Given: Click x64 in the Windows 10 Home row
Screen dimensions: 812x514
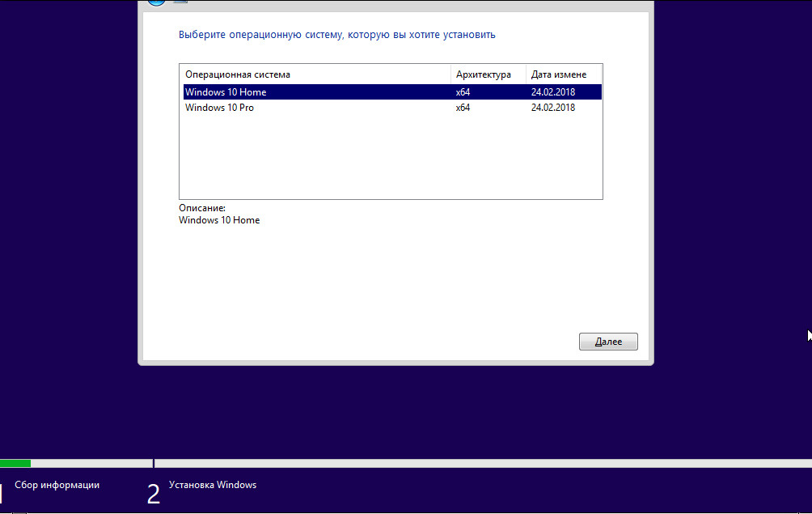Looking at the screenshot, I should 463,91.
